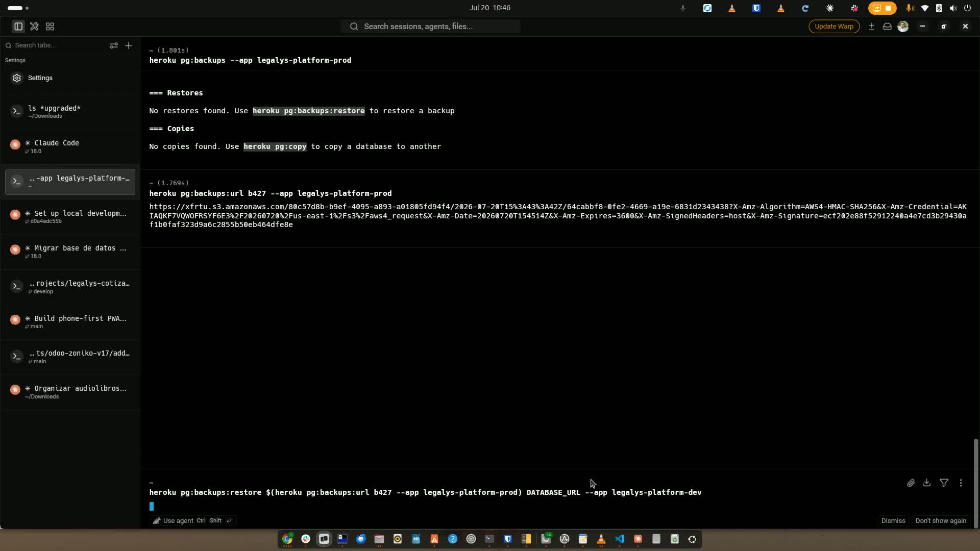The width and height of the screenshot is (980, 551).
Task: Add a new tab with plus icon
Action: click(129, 45)
